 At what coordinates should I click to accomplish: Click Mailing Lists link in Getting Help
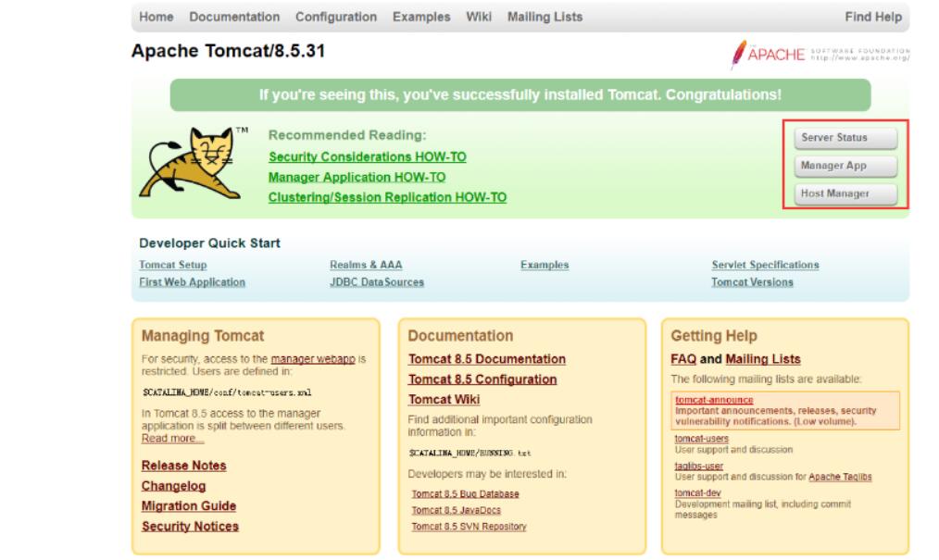pyautogui.click(x=763, y=359)
